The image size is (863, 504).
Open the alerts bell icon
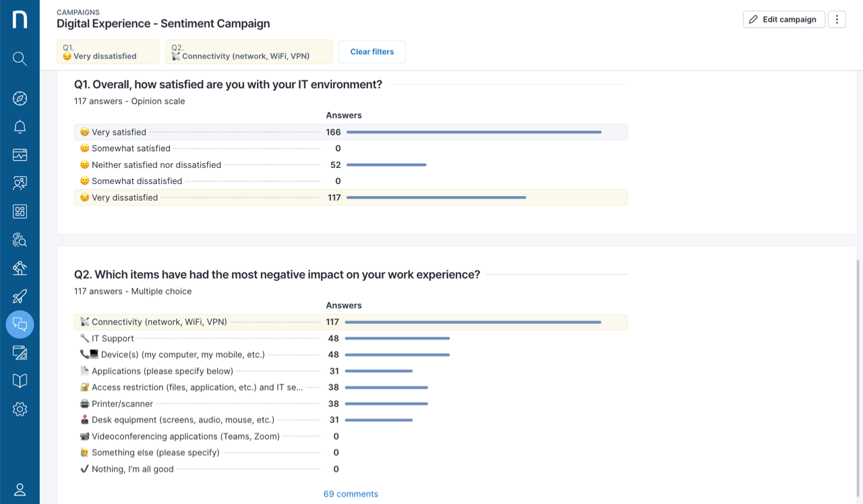pyautogui.click(x=20, y=127)
